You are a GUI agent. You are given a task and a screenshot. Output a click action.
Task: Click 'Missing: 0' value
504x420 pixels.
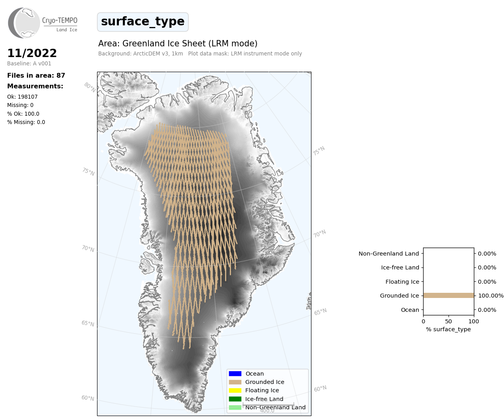coord(20,105)
